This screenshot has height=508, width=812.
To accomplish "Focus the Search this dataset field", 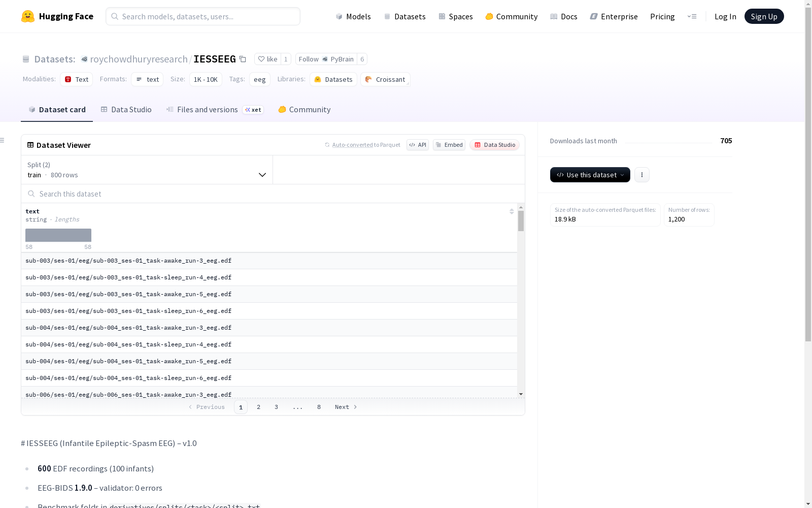I will (273, 194).
